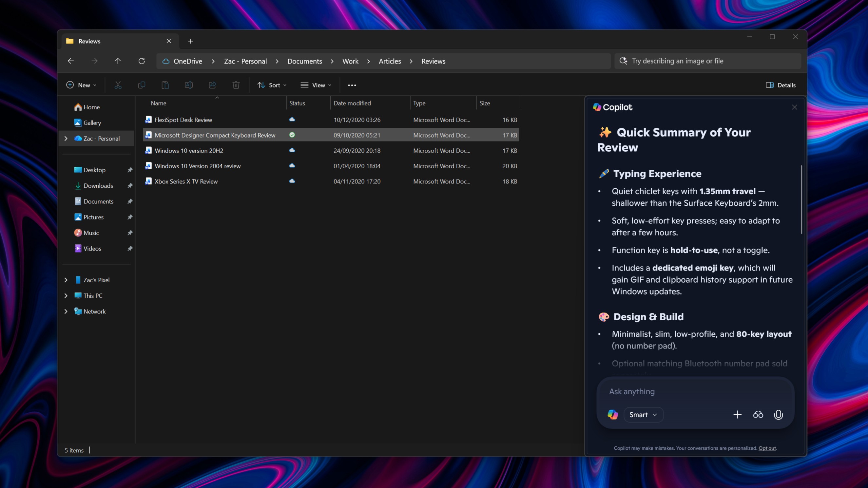Unpin Downloads from the sidebar
The image size is (868, 488).
click(x=130, y=186)
